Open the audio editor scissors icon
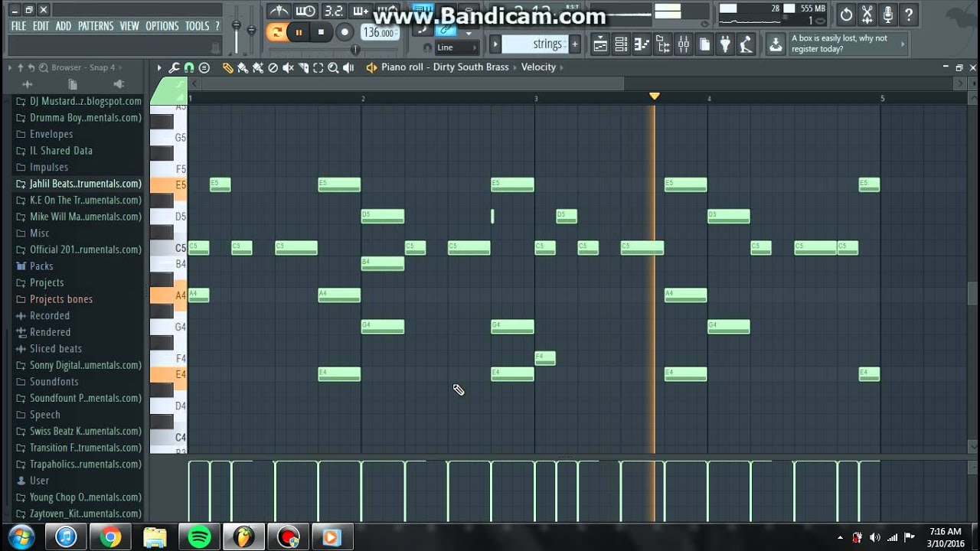The image size is (980, 551). 867,15
